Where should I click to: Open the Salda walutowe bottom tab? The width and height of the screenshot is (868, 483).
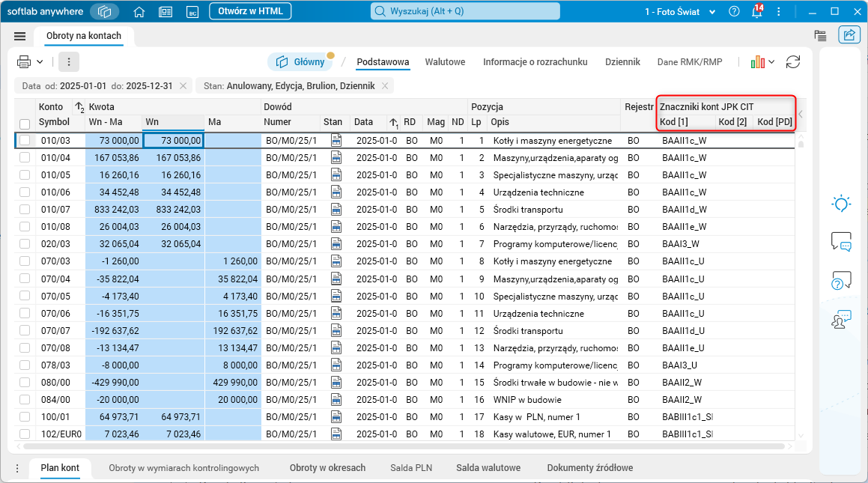point(488,468)
